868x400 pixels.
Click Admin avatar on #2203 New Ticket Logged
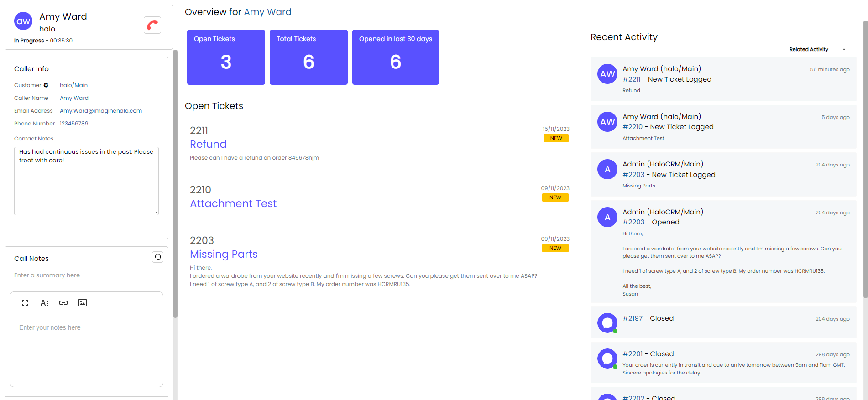tap(607, 169)
